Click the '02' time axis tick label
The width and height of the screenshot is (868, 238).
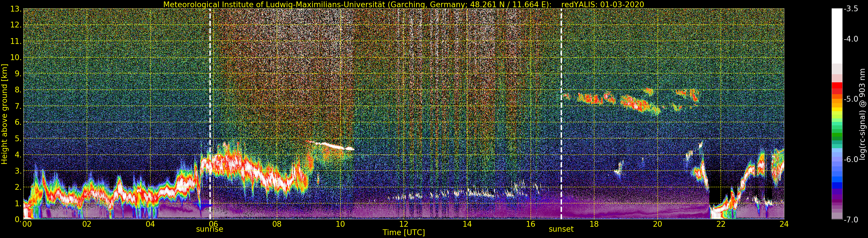[x=87, y=224]
